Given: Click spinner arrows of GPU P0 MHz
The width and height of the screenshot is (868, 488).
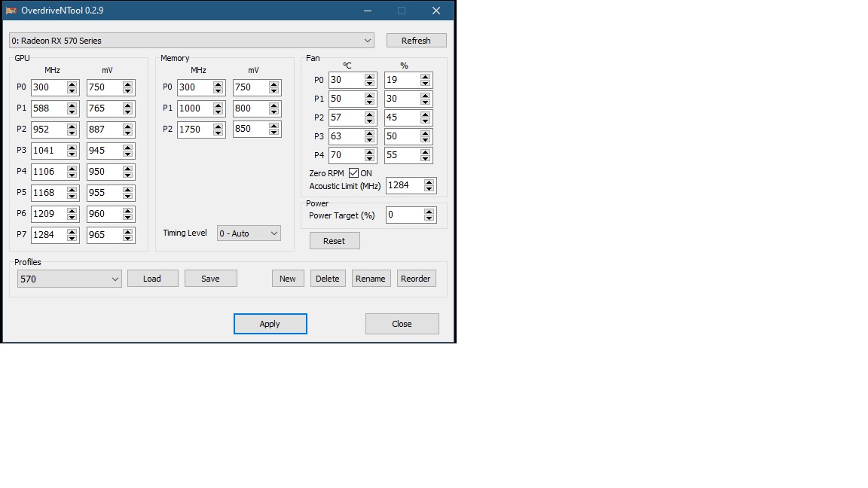Looking at the screenshot, I should click(72, 87).
